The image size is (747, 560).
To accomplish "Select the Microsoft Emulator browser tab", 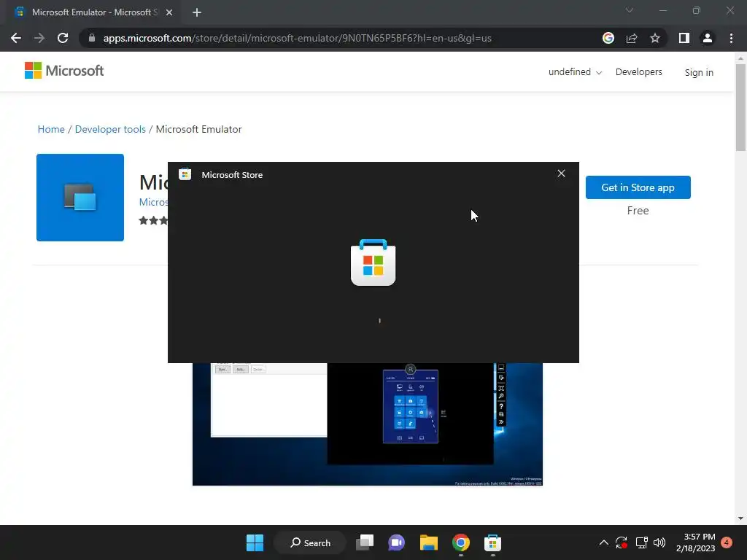I will pos(94,12).
